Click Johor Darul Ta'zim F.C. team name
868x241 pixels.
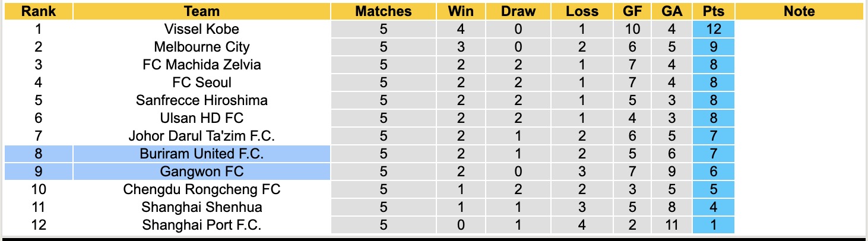(201, 136)
